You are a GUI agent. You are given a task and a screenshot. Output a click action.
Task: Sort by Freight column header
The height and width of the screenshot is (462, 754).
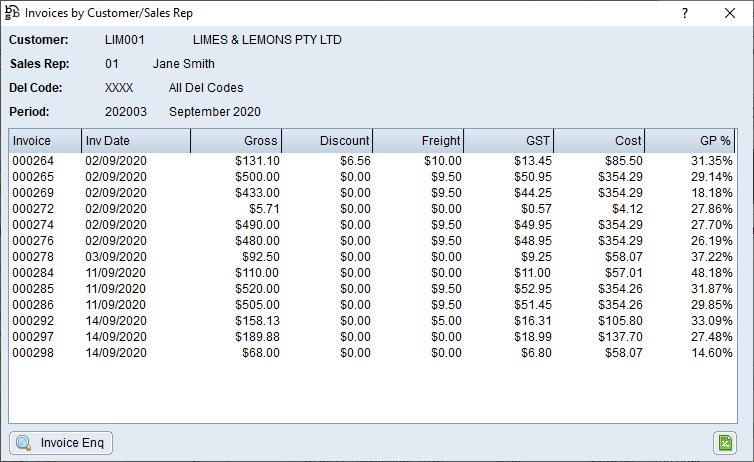(418, 141)
